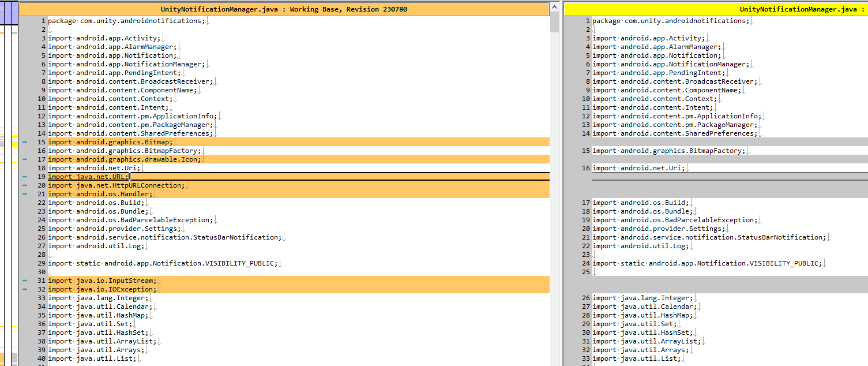Click left pane 'import android.graphics.BitmapFactory;' line
The image size is (868, 366).
pyautogui.click(x=125, y=151)
